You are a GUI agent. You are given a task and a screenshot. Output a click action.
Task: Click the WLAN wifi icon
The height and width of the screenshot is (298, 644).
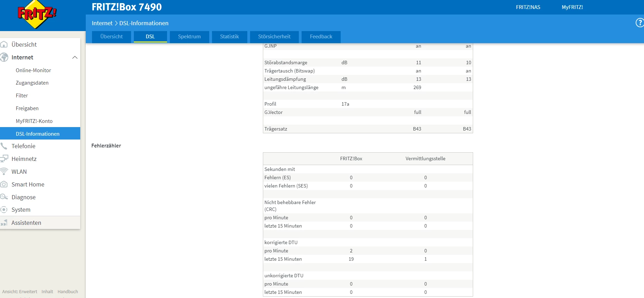(x=4, y=172)
